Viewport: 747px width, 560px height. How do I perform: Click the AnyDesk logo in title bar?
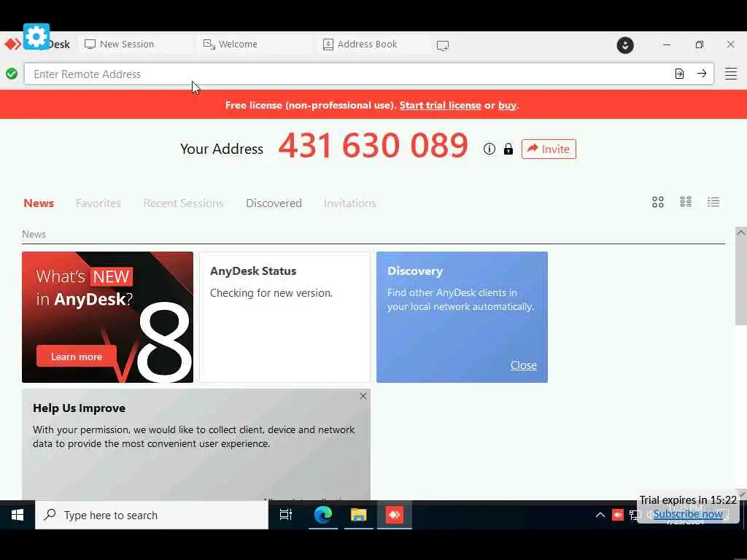click(13, 44)
